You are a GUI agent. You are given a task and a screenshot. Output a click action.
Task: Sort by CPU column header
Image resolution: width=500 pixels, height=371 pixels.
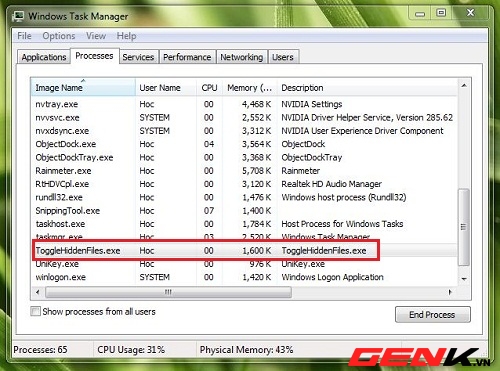tap(209, 88)
